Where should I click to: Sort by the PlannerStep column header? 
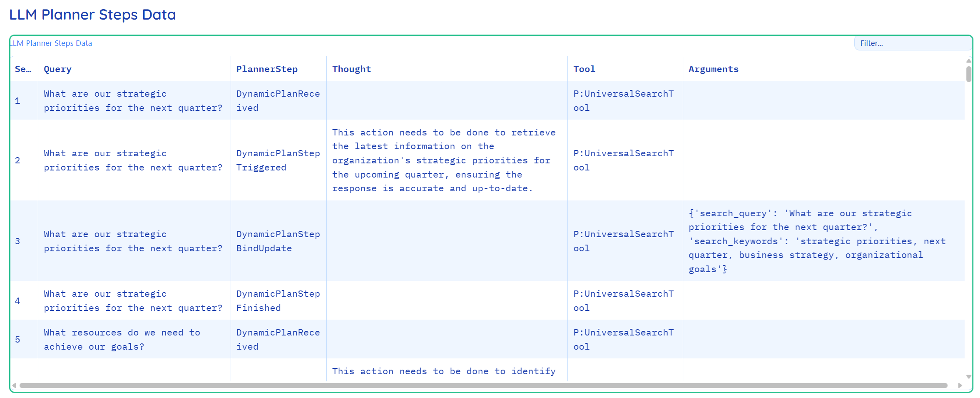point(266,69)
